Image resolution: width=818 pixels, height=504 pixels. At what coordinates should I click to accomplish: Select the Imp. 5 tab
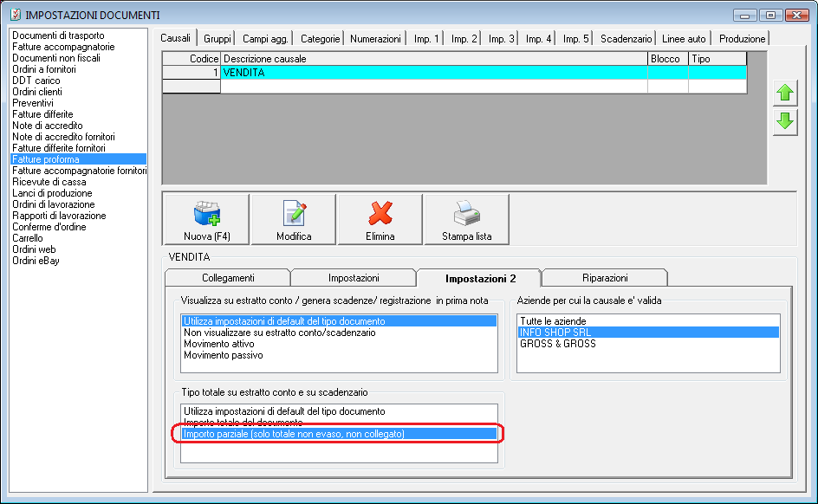pos(575,39)
